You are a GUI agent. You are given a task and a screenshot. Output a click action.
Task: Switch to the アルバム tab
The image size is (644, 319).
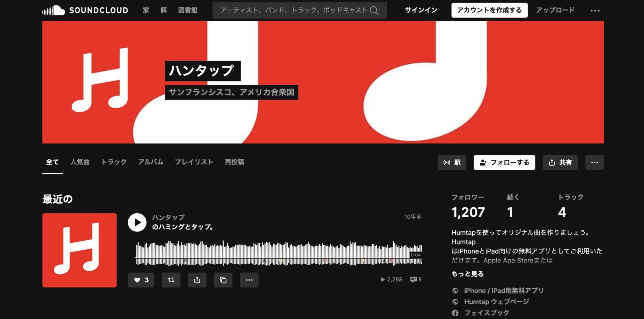pos(151,162)
